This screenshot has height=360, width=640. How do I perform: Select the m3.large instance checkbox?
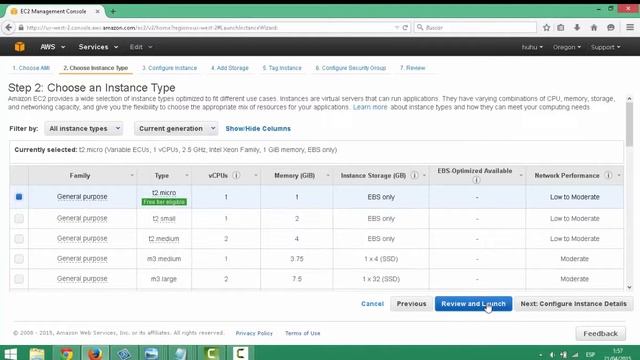click(x=19, y=279)
